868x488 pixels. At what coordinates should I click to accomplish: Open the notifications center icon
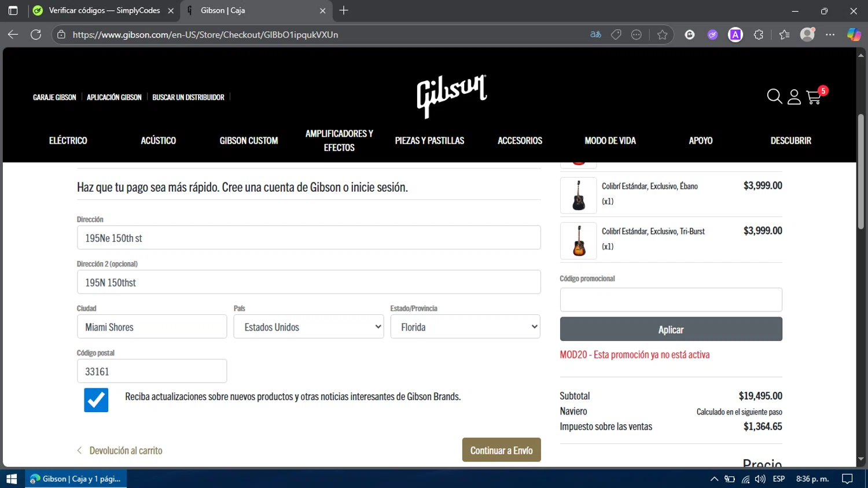847,479
